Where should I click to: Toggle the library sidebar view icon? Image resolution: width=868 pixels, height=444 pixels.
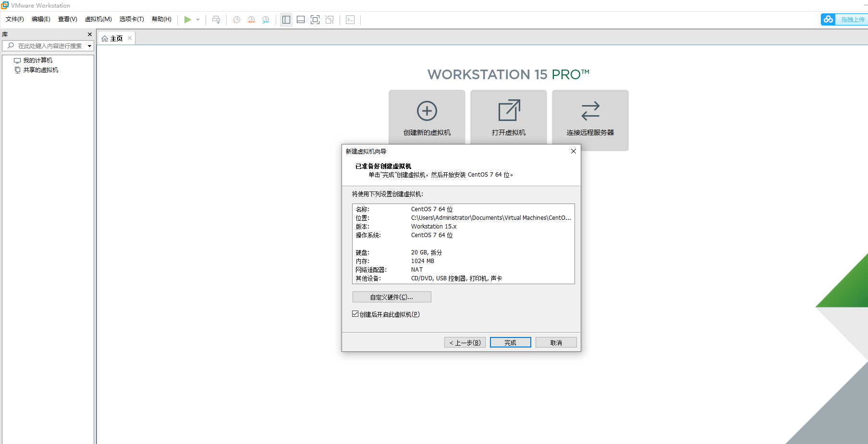pos(286,20)
